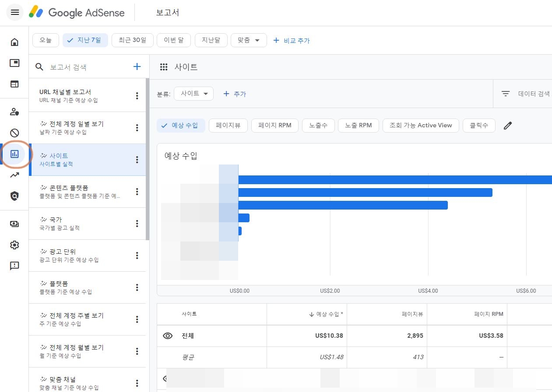Open the Reports bar chart sidebar icon
This screenshot has height=392, width=552.
pos(14,154)
